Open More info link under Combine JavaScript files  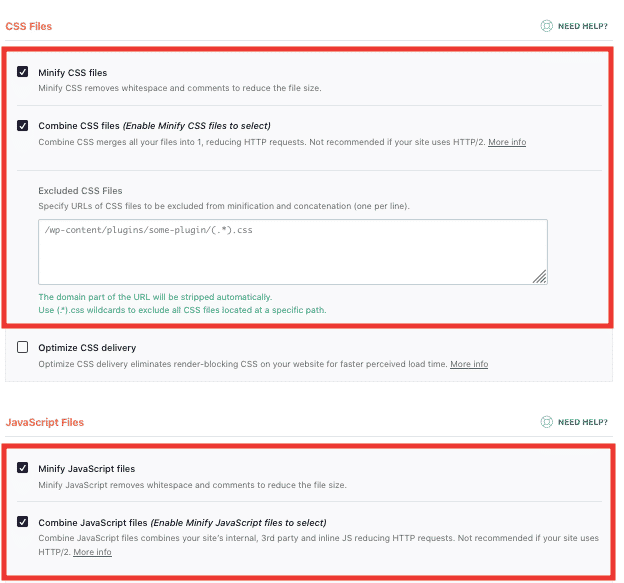[92, 552]
